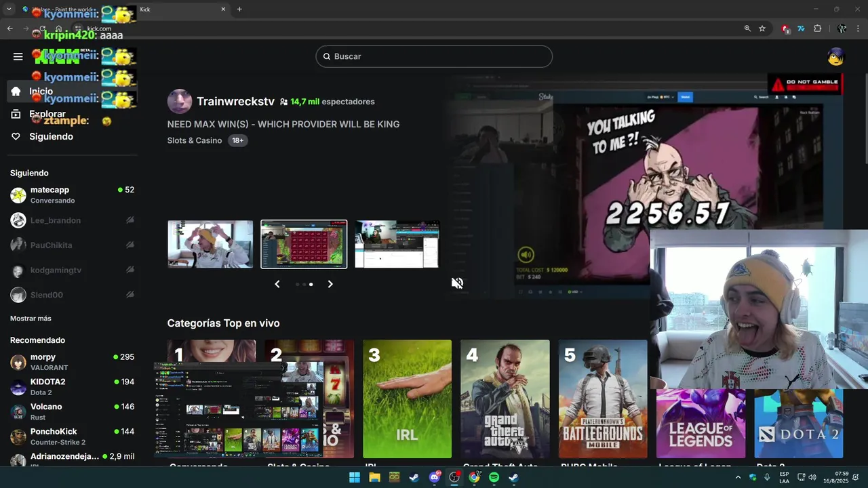The height and width of the screenshot is (488, 868).
Task: Bookmark this page with the star icon
Action: [762, 28]
